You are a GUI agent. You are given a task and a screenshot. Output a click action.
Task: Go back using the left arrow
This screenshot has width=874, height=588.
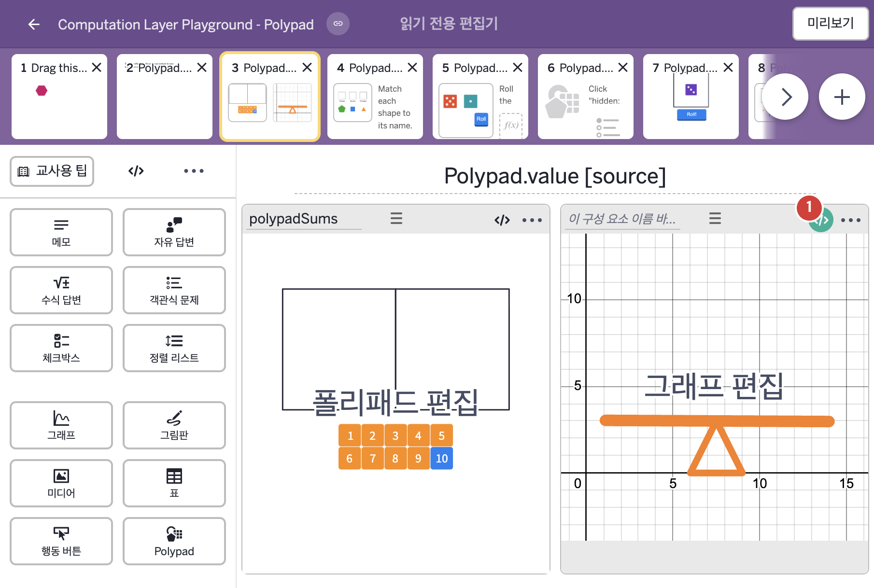pos(34,24)
